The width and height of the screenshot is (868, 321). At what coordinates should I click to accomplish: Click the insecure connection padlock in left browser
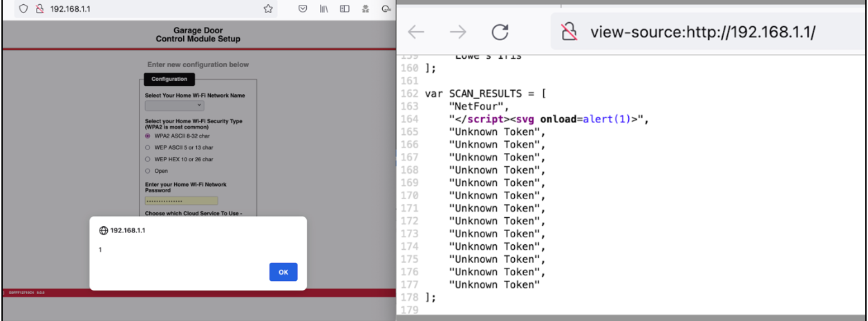[x=39, y=9]
